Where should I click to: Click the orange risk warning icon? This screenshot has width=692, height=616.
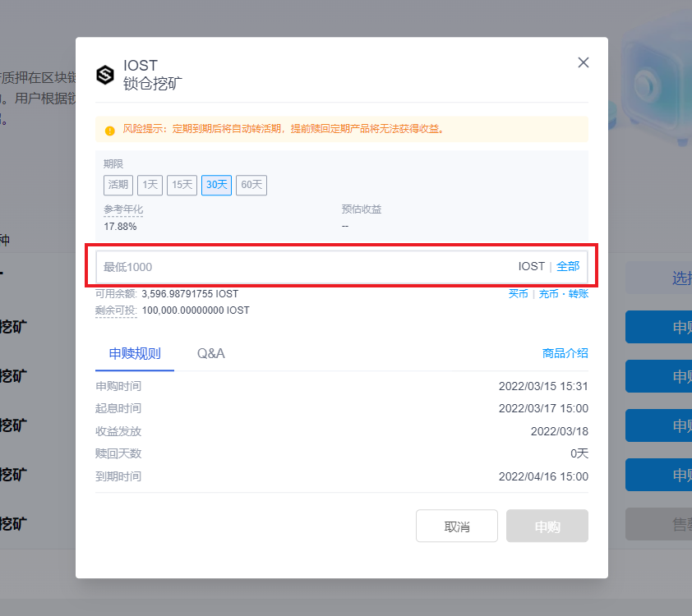(110, 131)
